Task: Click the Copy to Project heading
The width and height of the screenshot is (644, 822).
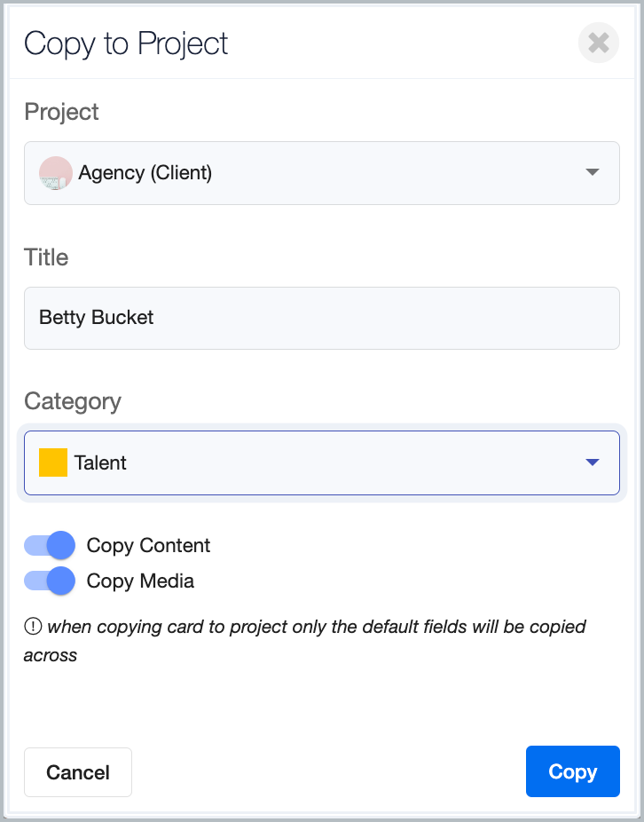Action: (126, 43)
